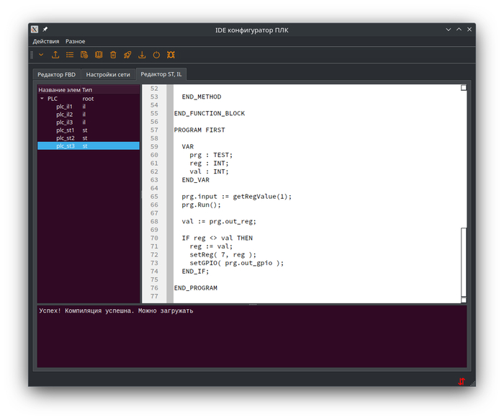Click the END_PROGRAM code line
Image resolution: width=504 pixels, height=420 pixels.
click(195, 288)
